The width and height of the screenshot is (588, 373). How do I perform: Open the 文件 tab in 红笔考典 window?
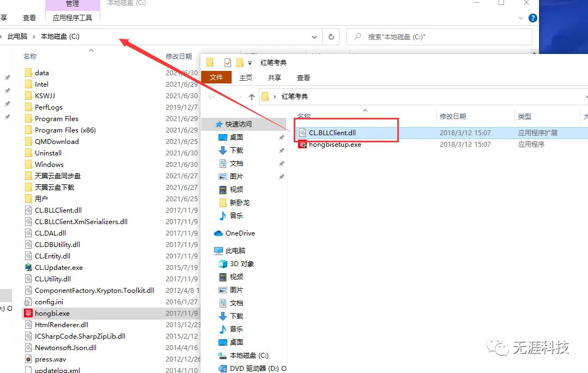click(x=216, y=77)
